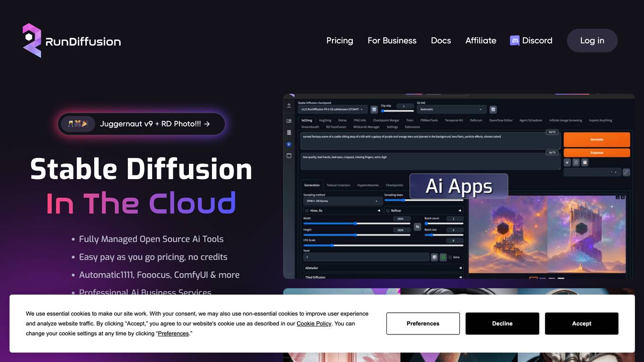
Task: Open the Cookie Policy link
Action: 314,324
